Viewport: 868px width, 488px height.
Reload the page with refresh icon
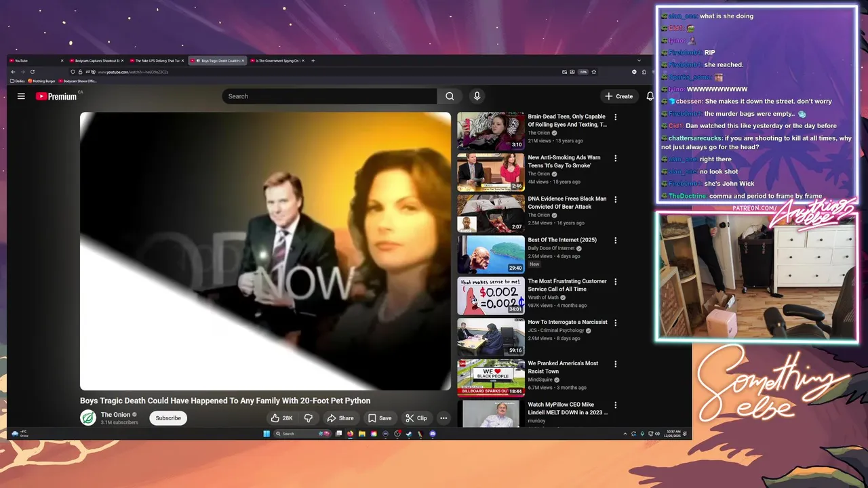coord(32,72)
